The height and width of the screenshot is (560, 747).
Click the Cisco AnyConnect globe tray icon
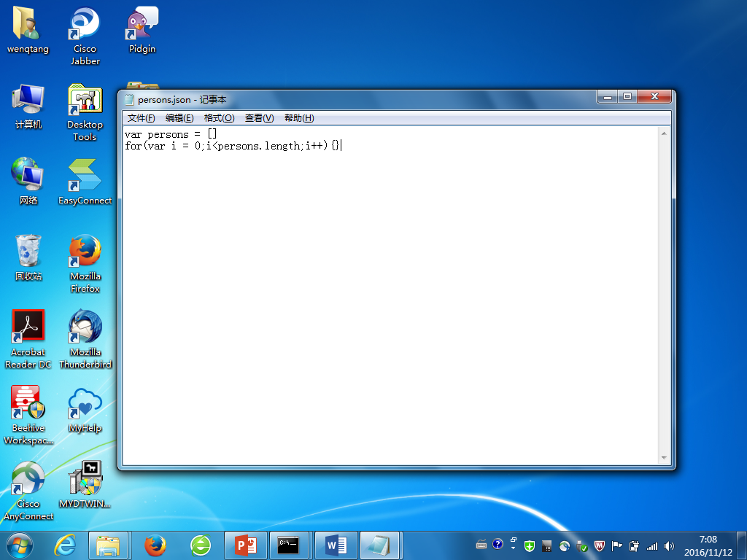pyautogui.click(x=564, y=545)
